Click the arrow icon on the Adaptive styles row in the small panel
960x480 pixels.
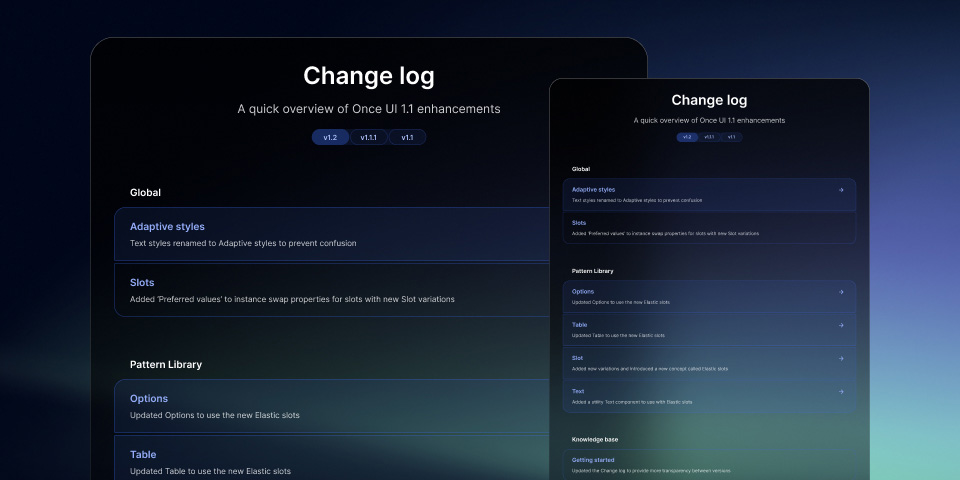click(841, 190)
